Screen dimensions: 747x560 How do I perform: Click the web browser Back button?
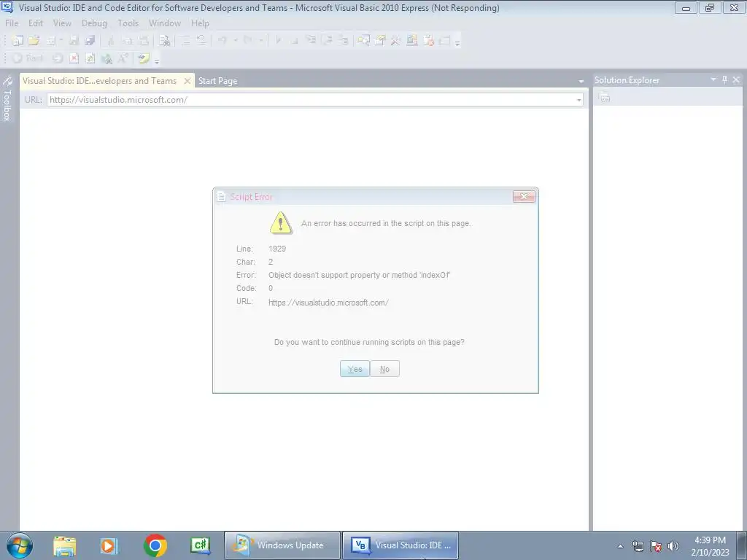(28, 58)
